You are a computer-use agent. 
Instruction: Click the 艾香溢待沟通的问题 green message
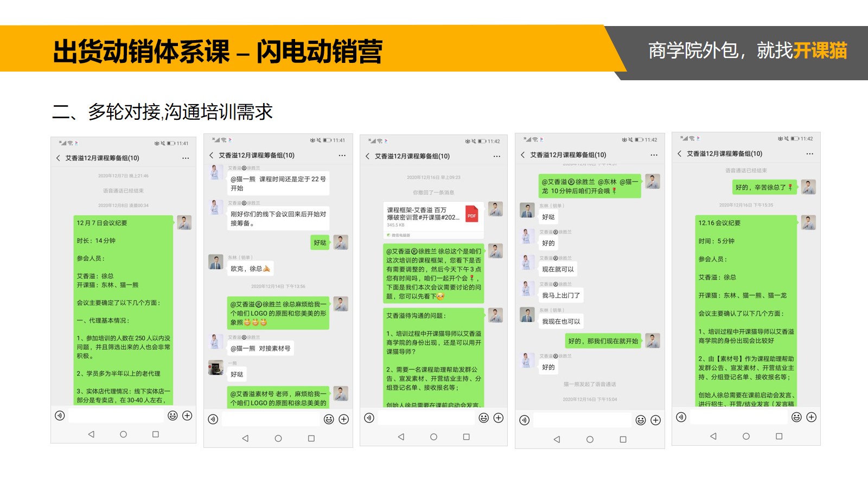point(434,357)
